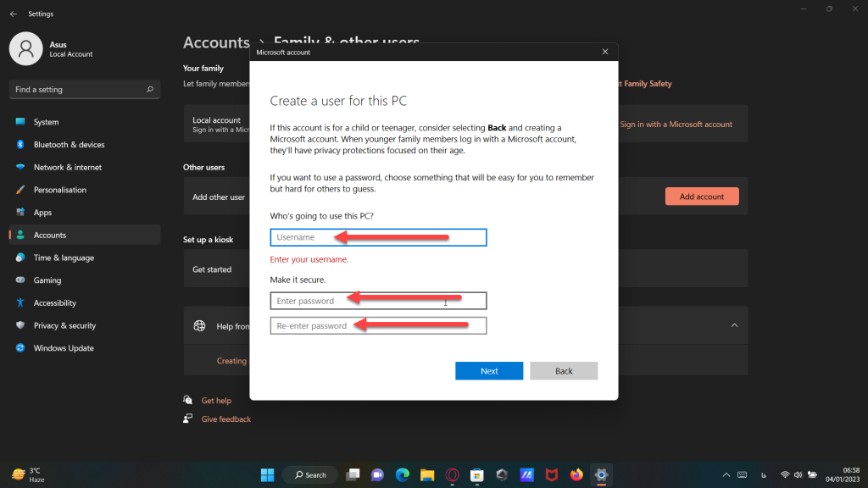Close the Microsoft account dialog
868x488 pixels.
coord(604,53)
